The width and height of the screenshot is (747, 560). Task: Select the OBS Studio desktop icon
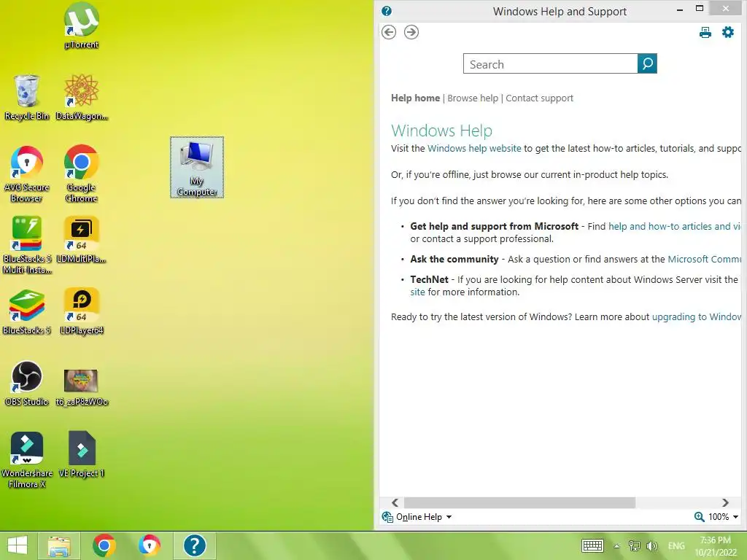point(27,384)
